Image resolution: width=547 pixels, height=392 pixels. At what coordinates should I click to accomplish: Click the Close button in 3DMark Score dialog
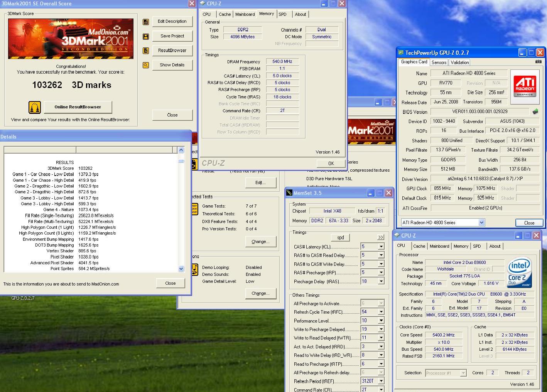tap(172, 115)
